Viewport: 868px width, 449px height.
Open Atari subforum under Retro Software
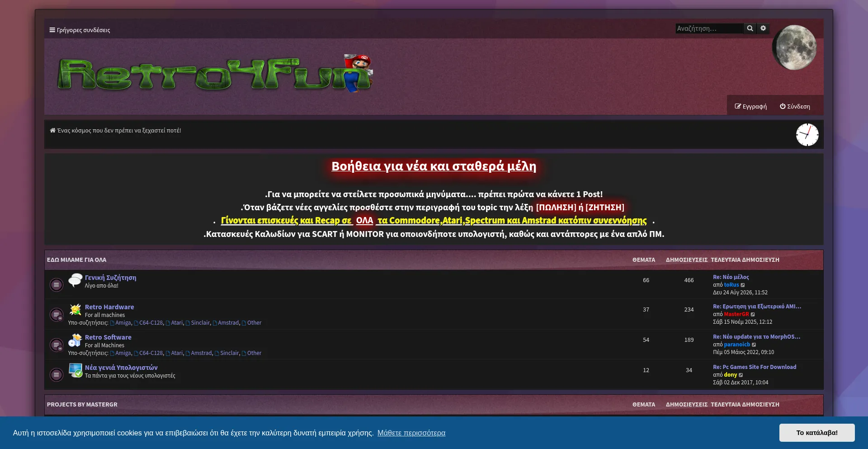click(x=175, y=353)
